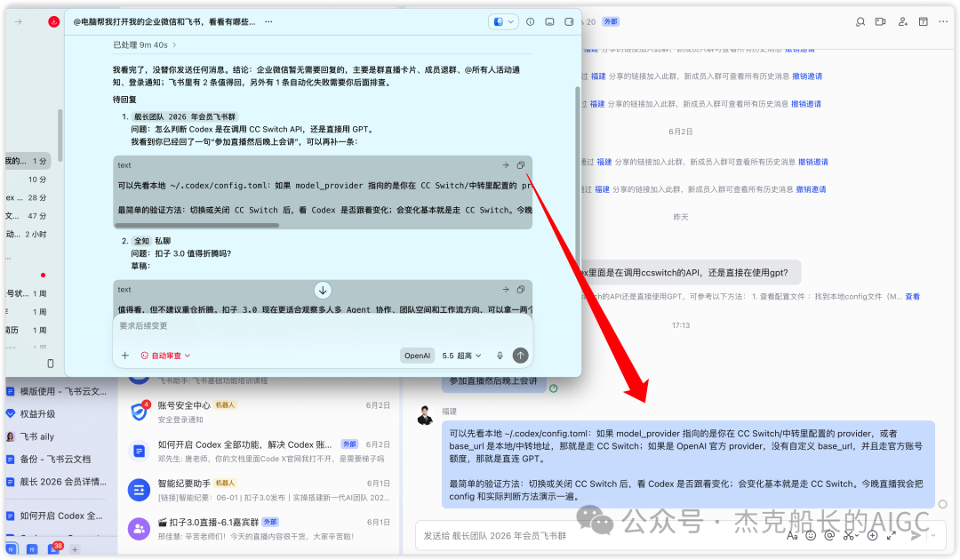Open the '扣子3.0直播-6.1嘉宾群' chat

point(259,529)
